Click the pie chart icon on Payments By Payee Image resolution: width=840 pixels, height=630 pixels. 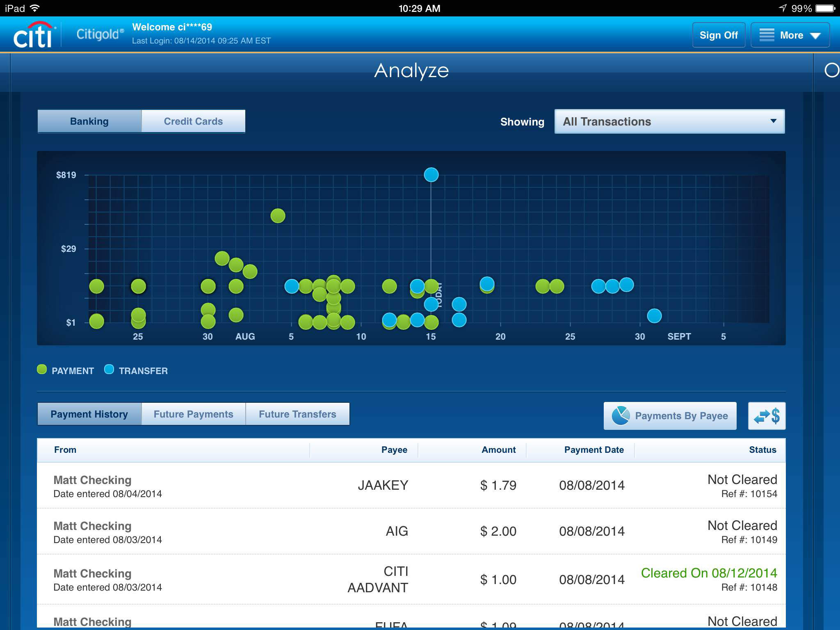(x=621, y=416)
